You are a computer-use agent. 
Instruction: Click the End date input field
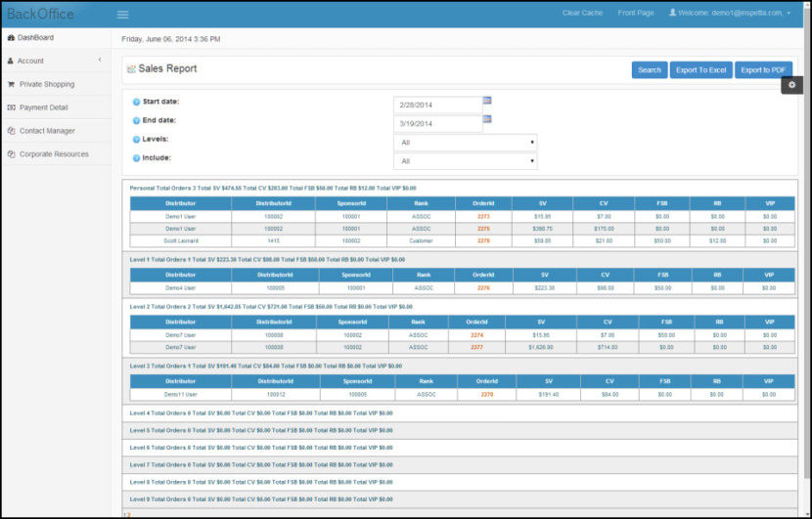tap(437, 124)
